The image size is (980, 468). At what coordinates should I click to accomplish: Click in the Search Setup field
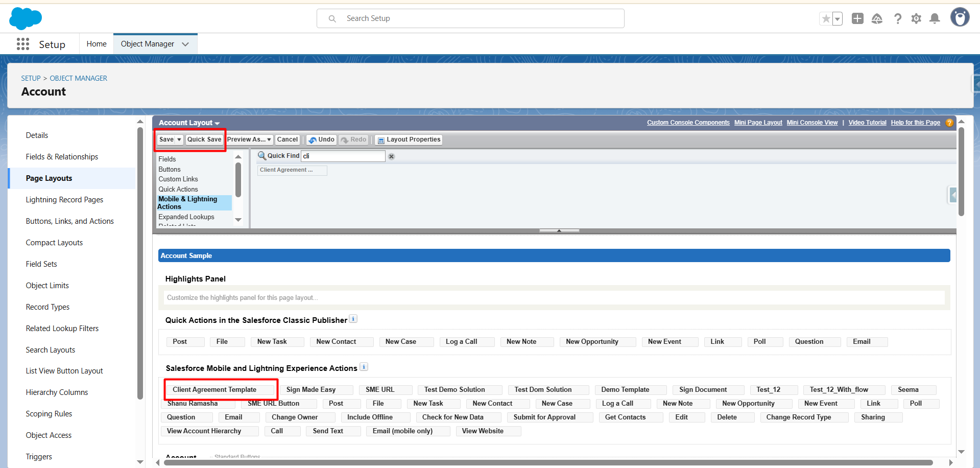pyautogui.click(x=470, y=18)
